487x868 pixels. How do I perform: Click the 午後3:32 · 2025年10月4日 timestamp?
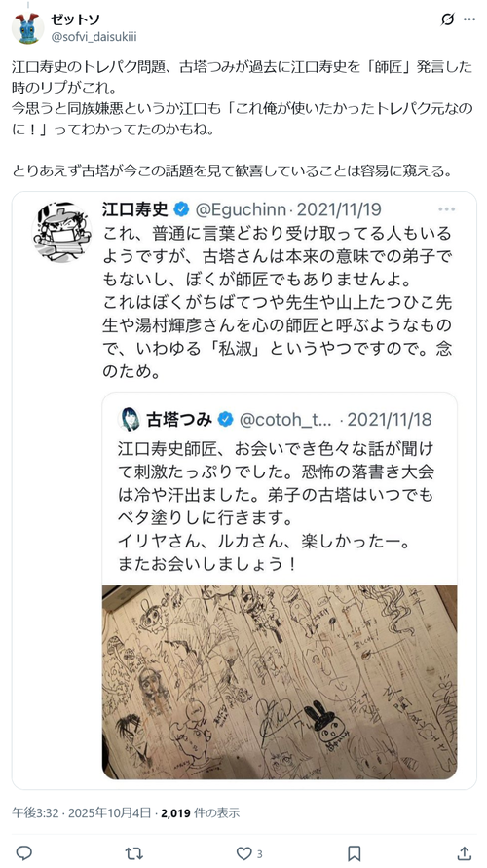click(x=82, y=812)
